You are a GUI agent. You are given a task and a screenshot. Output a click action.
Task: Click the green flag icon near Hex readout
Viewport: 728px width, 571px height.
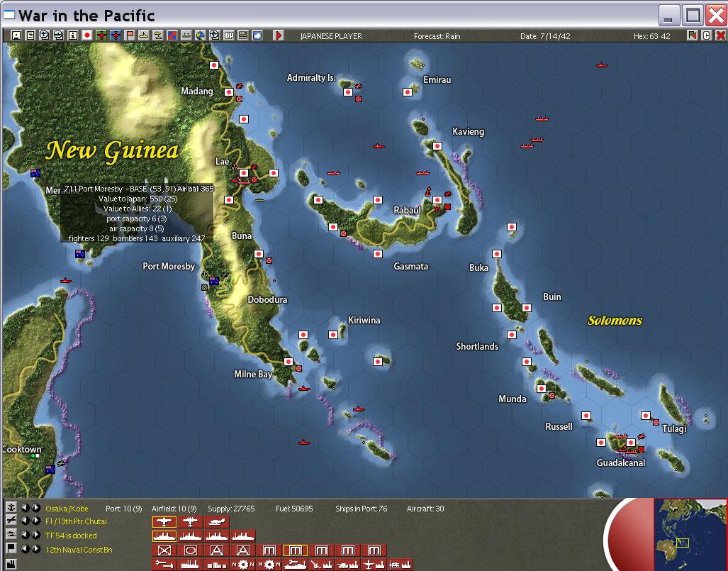693,35
